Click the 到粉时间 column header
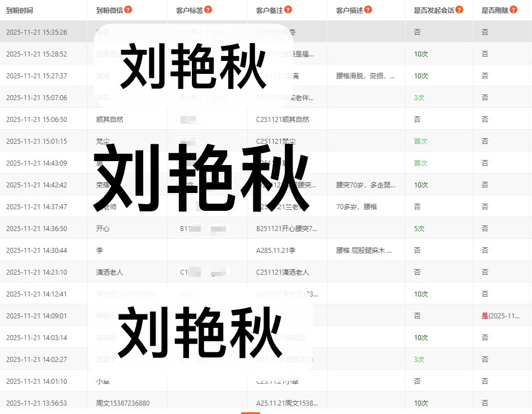The height and width of the screenshot is (414, 532). 20,10
